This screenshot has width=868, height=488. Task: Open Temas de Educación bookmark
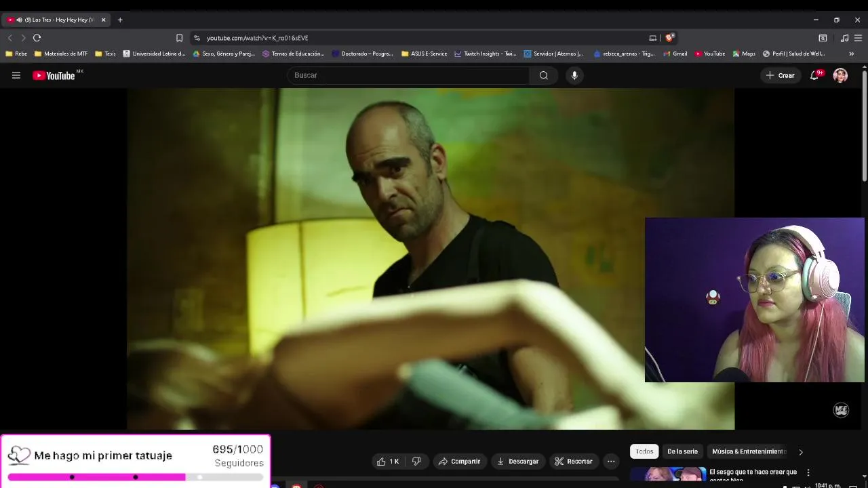click(x=294, y=54)
